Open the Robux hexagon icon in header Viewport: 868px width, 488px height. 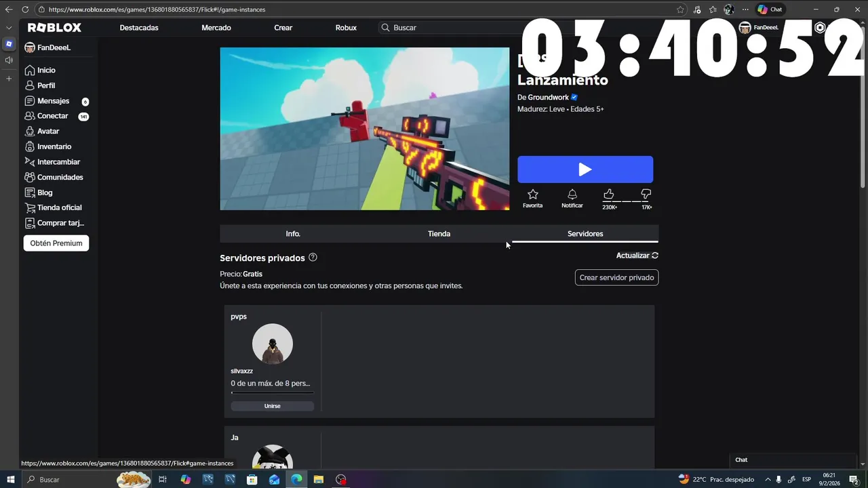tap(820, 28)
